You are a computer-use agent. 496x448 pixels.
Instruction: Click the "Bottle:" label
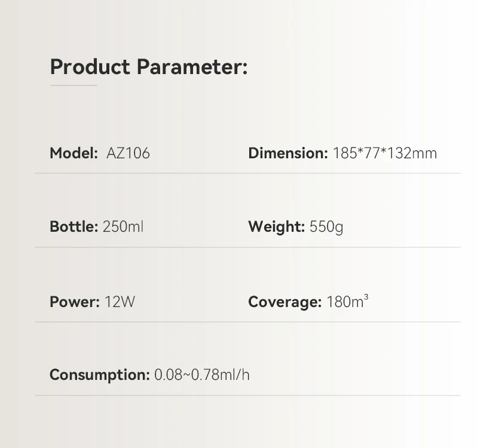[x=74, y=227]
